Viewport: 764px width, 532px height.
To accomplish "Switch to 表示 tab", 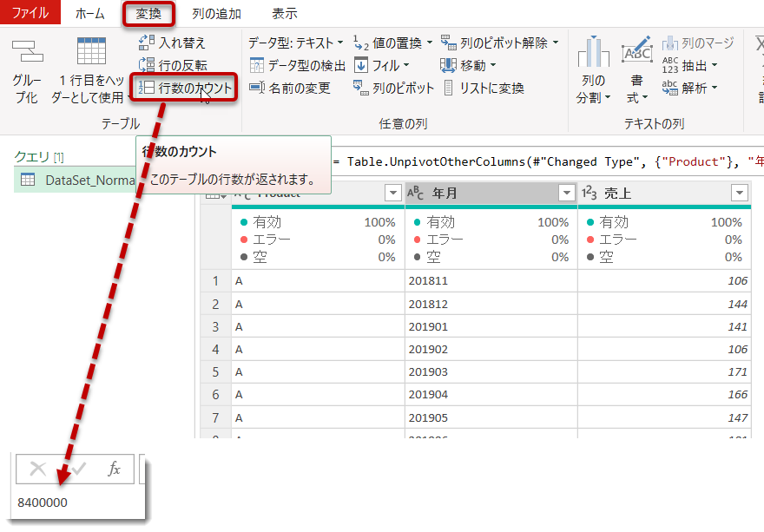I will [285, 13].
